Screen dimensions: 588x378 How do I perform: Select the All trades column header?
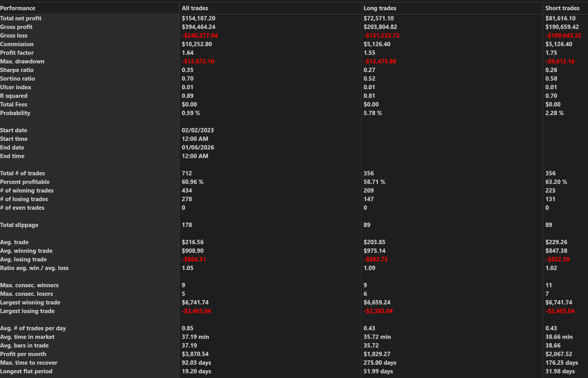click(x=195, y=8)
